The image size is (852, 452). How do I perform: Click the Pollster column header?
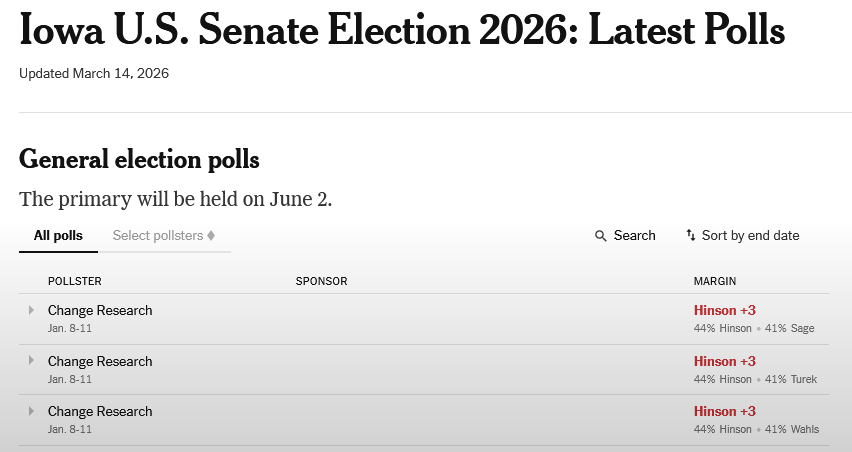(x=75, y=282)
